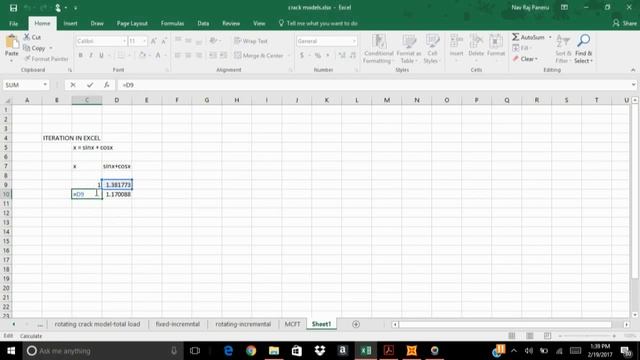Select column D header
This screenshot has width=640, height=360.
[117, 100]
